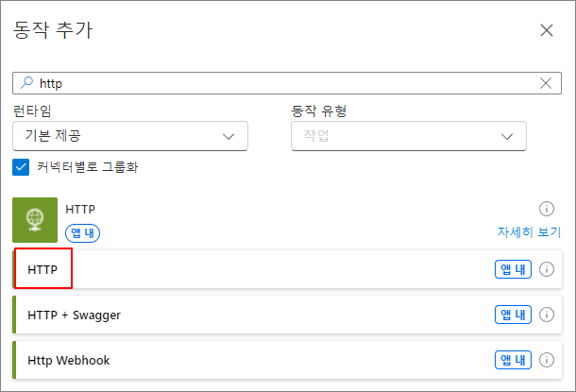Select the HTTP action
The height and width of the screenshot is (392, 576).
[287, 269]
